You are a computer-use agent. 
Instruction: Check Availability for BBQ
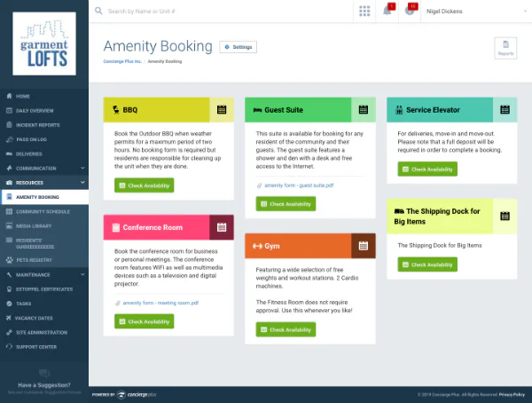pyautogui.click(x=145, y=186)
